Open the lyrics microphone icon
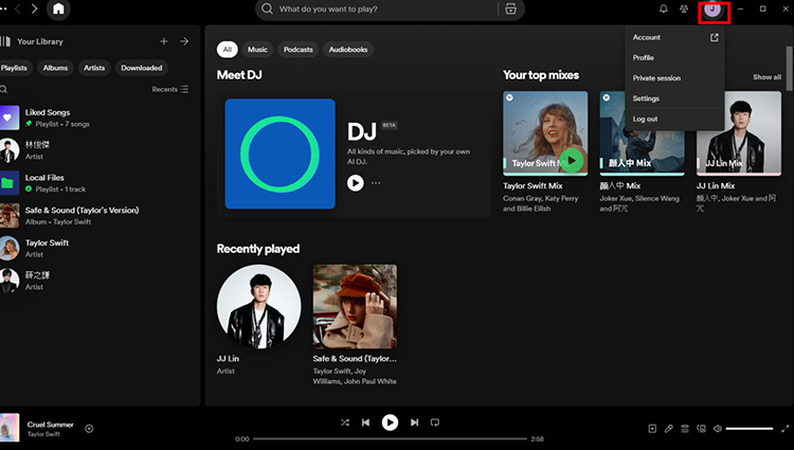The image size is (794, 450). (669, 429)
